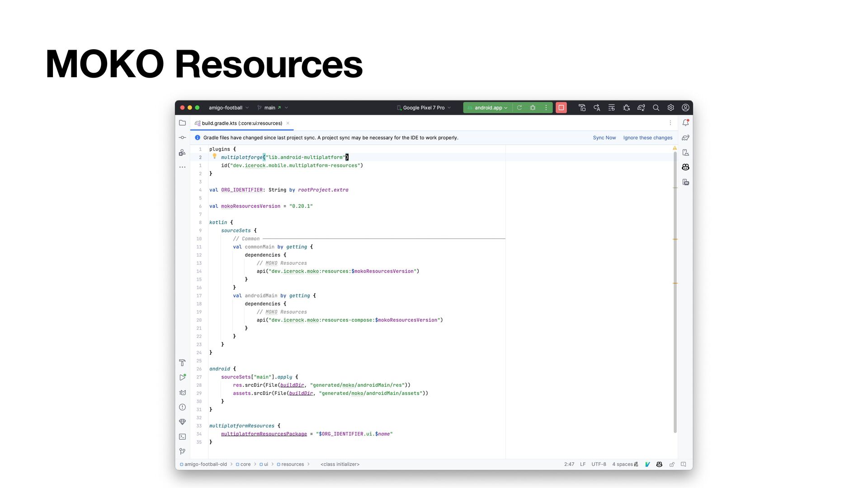
Task: Open Search Everywhere magnifier
Action: (x=656, y=108)
